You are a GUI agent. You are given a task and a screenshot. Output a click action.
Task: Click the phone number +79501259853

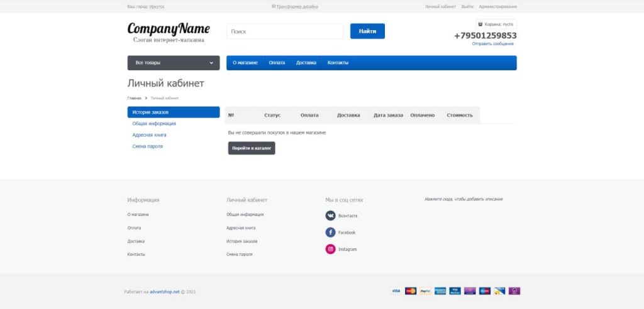486,36
